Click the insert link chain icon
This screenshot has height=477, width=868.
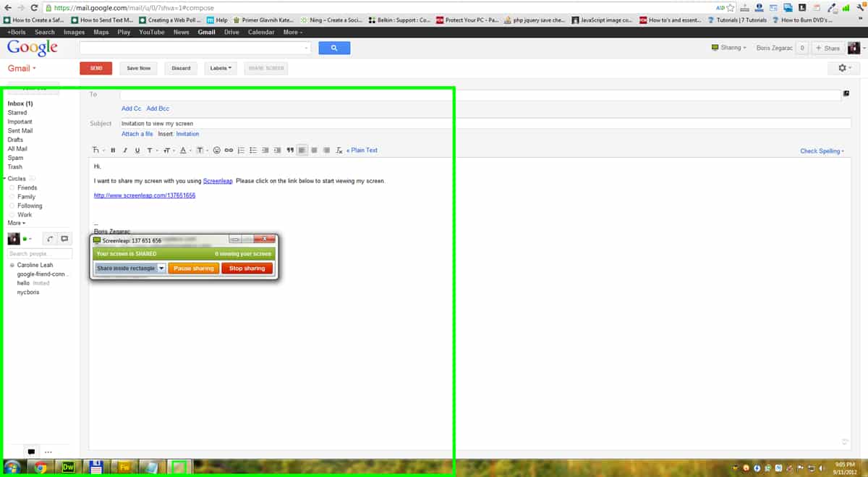229,151
